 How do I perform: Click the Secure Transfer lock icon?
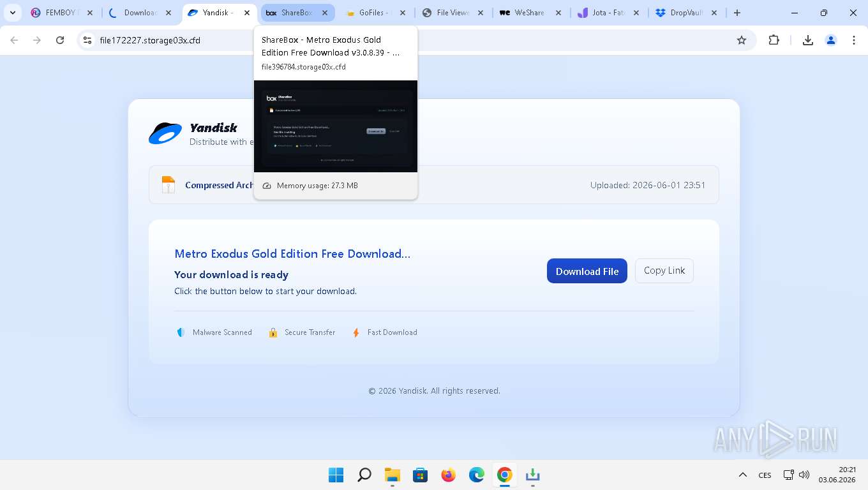[x=273, y=332]
